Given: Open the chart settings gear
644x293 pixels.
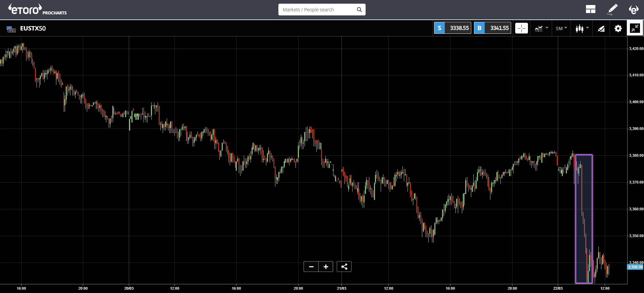Looking at the screenshot, I should click(x=618, y=28).
